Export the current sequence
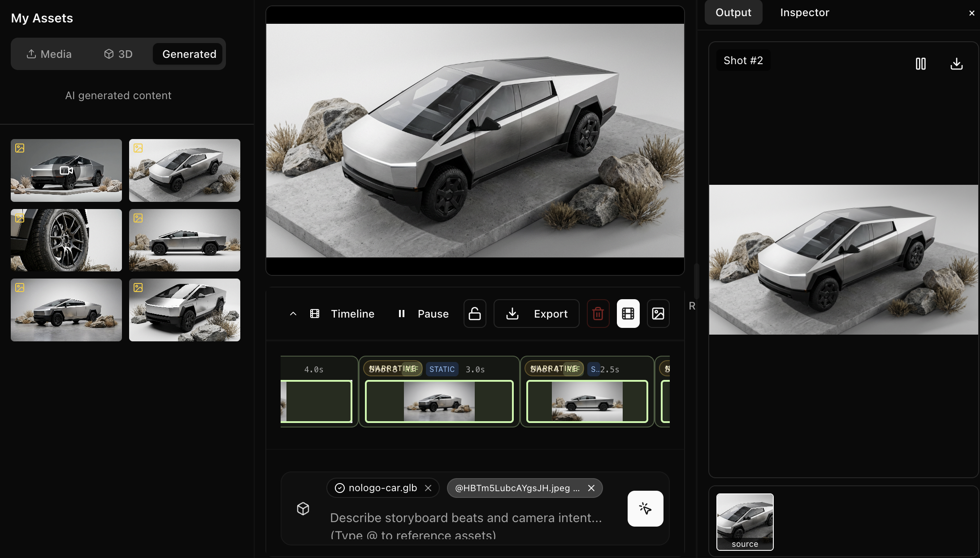This screenshot has height=558, width=980. (x=536, y=314)
